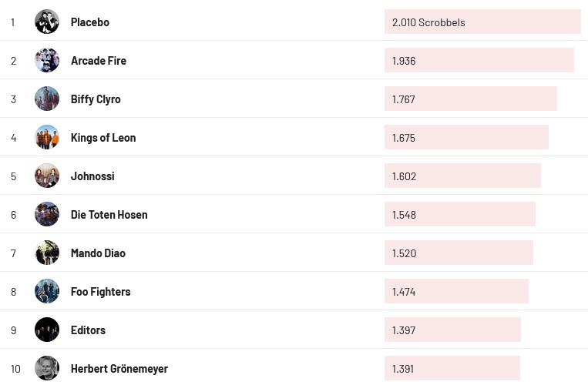The height and width of the screenshot is (385, 588).
Task: Click the Placebo artist avatar
Action: [47, 22]
